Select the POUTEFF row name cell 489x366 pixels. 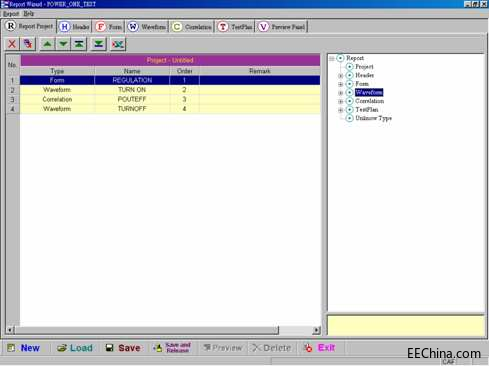132,99
